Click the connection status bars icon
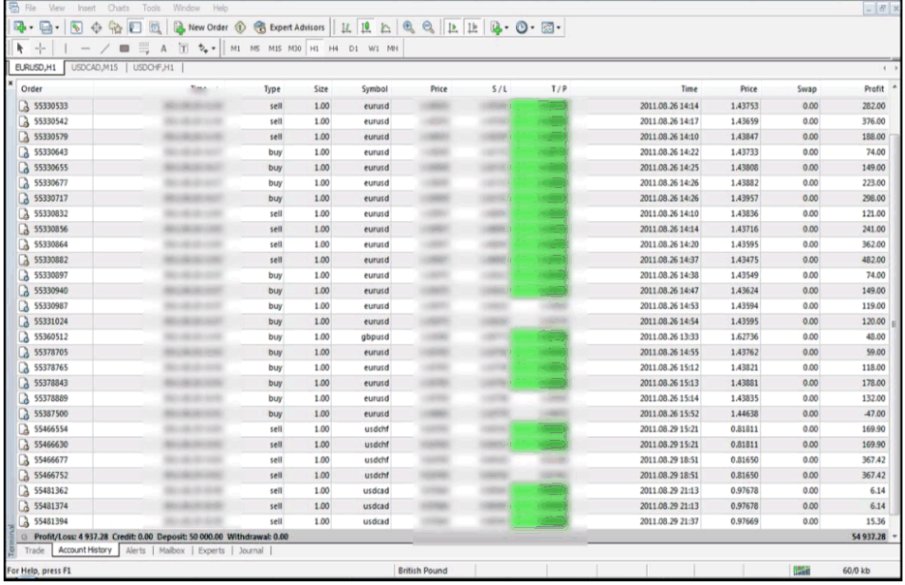Viewport: 905px width, 585px height. point(802,571)
